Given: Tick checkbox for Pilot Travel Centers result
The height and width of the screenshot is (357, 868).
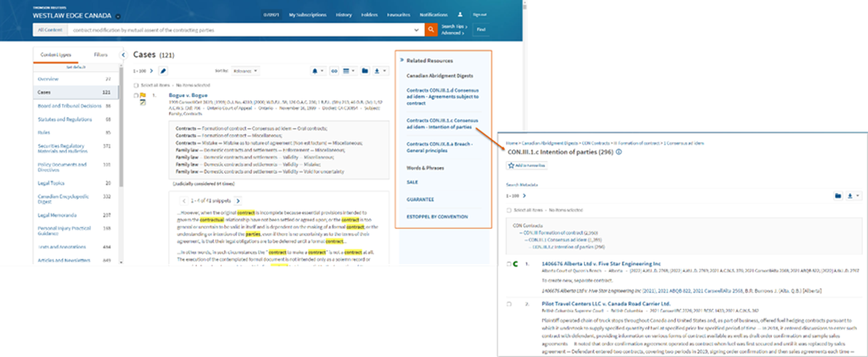Looking at the screenshot, I should click(508, 303).
